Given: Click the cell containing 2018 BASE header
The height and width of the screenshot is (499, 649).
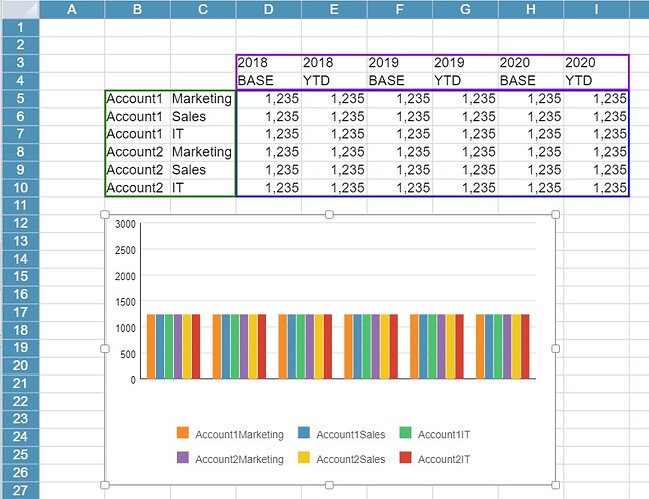Looking at the screenshot, I should click(x=268, y=72).
